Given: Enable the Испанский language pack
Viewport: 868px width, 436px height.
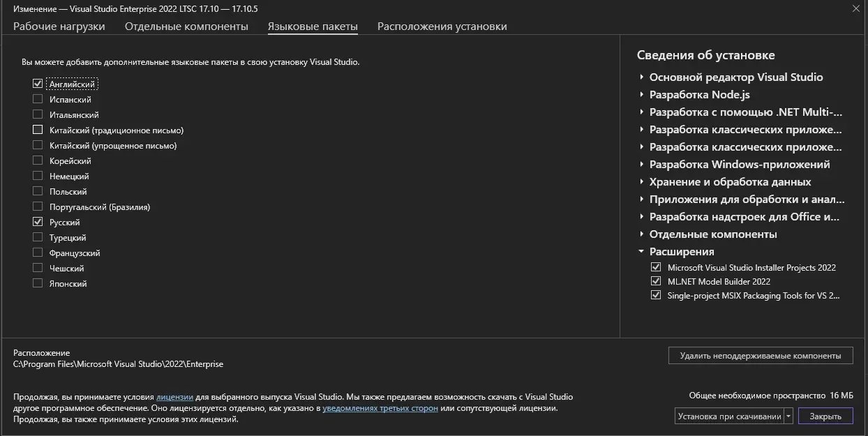Looking at the screenshot, I should (x=38, y=99).
